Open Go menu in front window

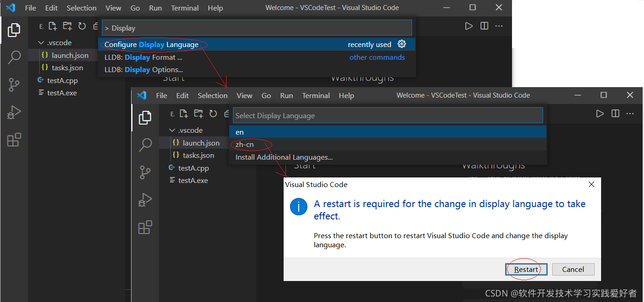[266, 95]
